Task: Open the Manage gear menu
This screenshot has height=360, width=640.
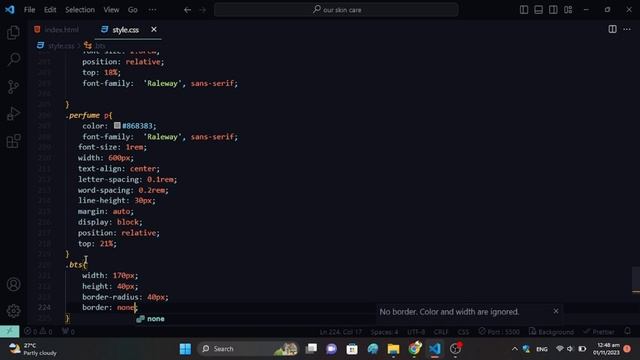Action: (x=13, y=311)
